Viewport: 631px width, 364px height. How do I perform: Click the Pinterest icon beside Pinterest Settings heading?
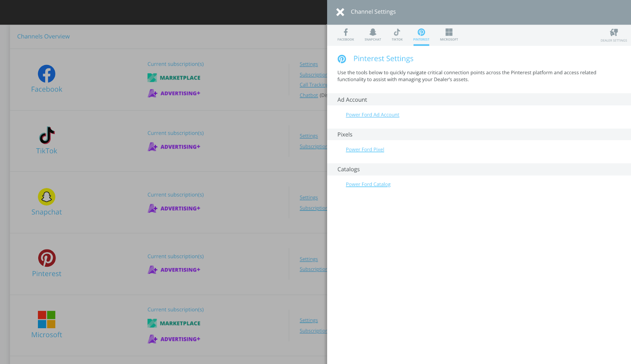click(342, 59)
